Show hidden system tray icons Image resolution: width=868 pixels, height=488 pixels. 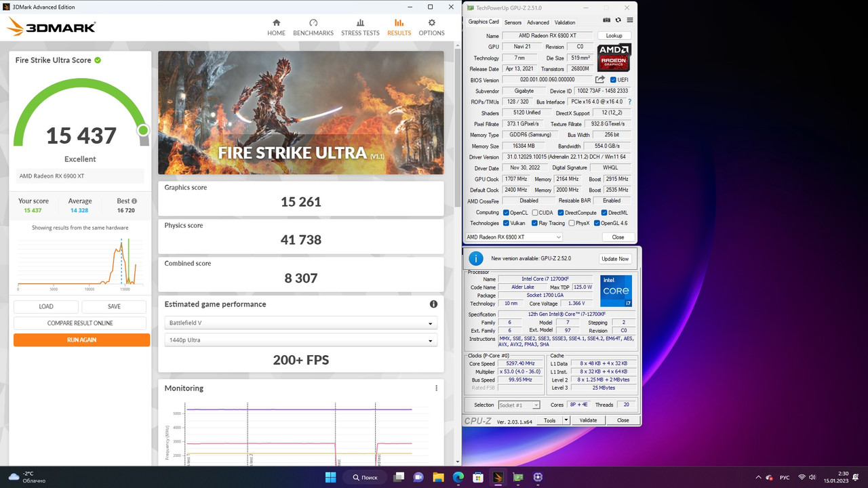point(757,477)
